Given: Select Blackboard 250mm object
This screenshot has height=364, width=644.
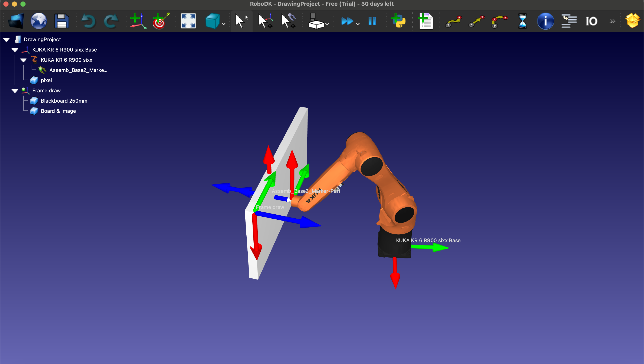Looking at the screenshot, I should [x=64, y=101].
